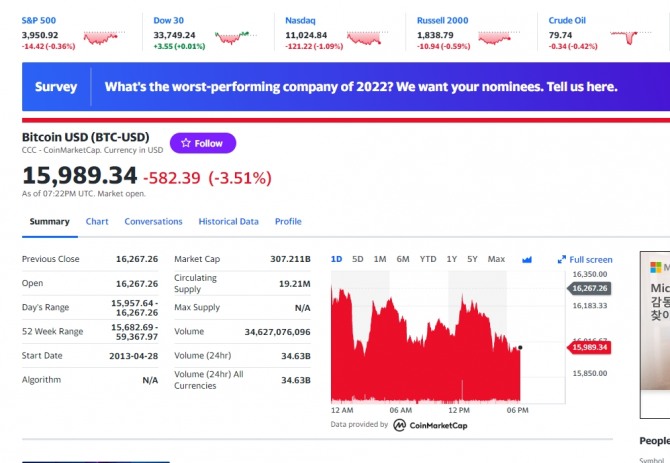
Task: Click the Algorithm label
Action: [41, 380]
